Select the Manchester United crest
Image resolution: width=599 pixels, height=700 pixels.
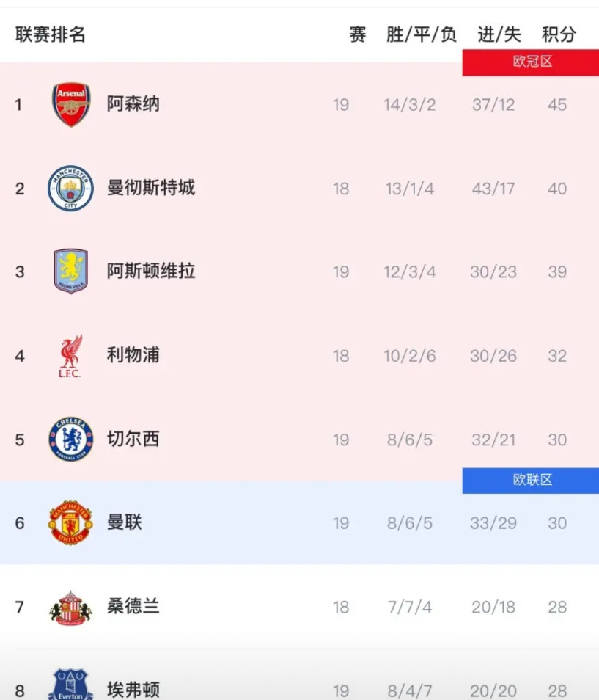70,523
